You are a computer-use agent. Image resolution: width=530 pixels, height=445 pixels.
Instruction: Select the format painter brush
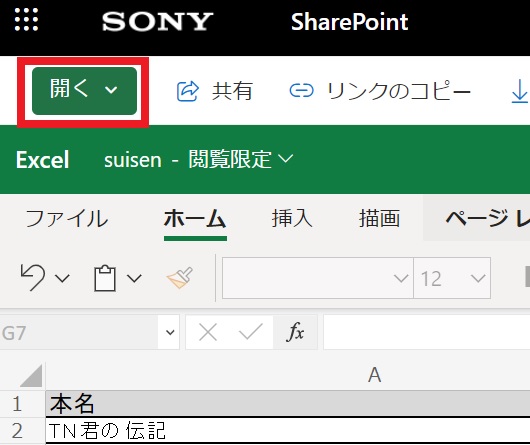tap(180, 278)
